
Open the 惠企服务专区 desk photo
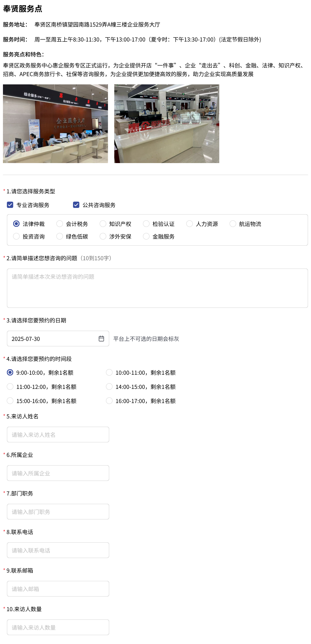click(x=167, y=124)
